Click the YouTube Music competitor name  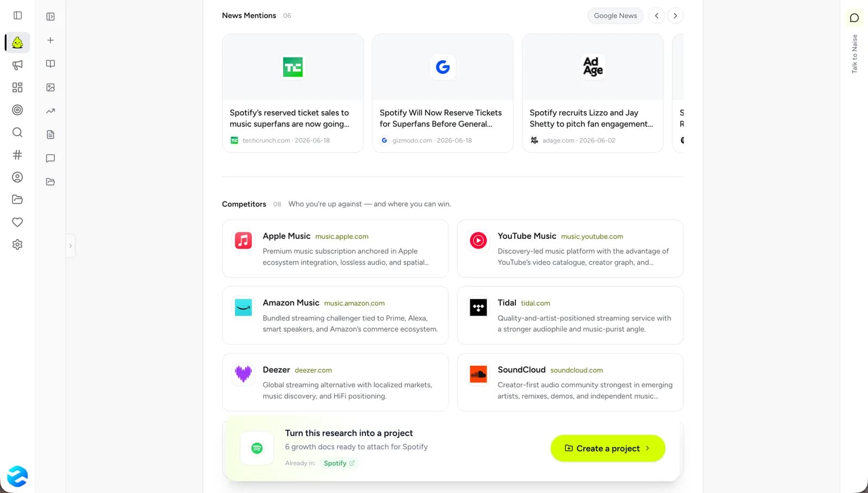[x=527, y=236]
